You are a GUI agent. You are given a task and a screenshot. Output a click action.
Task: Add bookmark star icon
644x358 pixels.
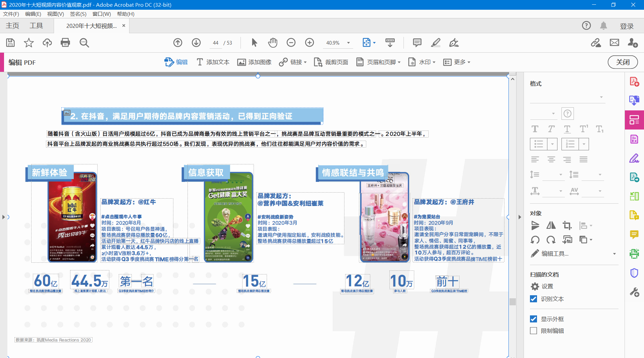[x=29, y=43]
